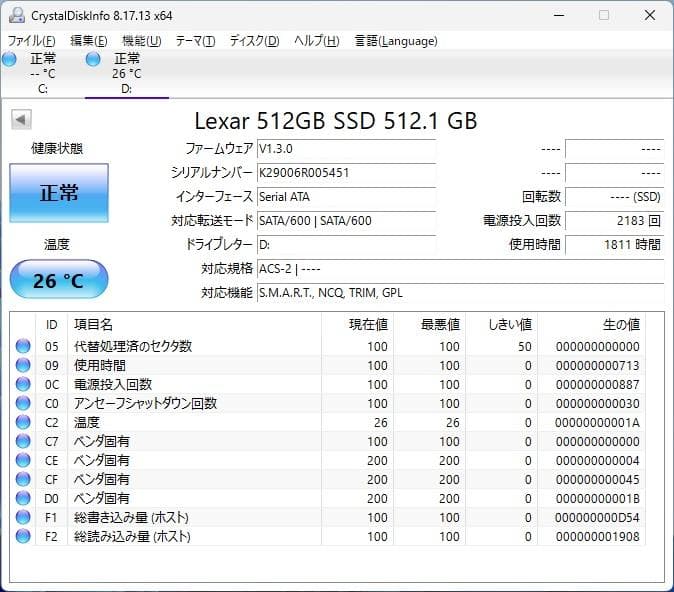Open the テーマ(T) menu
The height and width of the screenshot is (592, 674).
[x=195, y=41]
